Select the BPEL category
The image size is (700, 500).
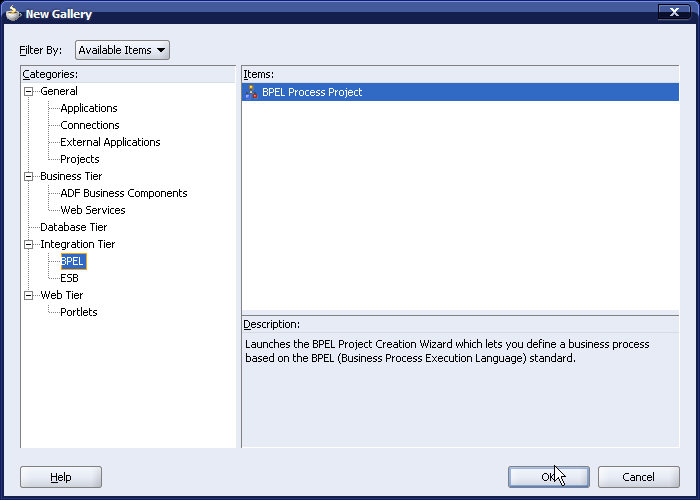coord(74,261)
